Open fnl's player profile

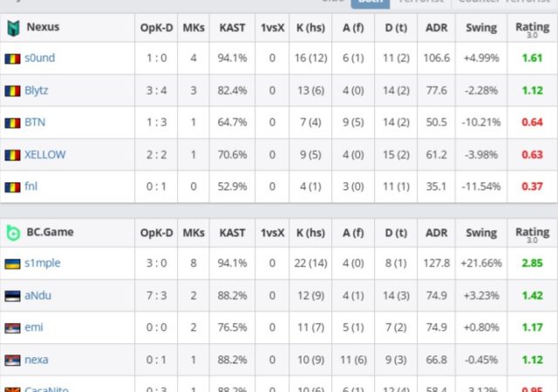tap(31, 186)
